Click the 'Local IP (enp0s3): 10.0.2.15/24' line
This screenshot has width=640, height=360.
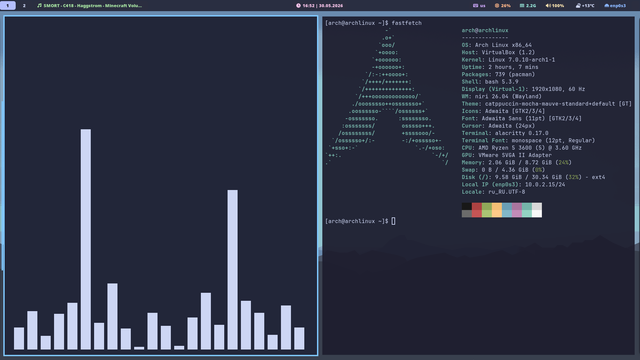513,184
